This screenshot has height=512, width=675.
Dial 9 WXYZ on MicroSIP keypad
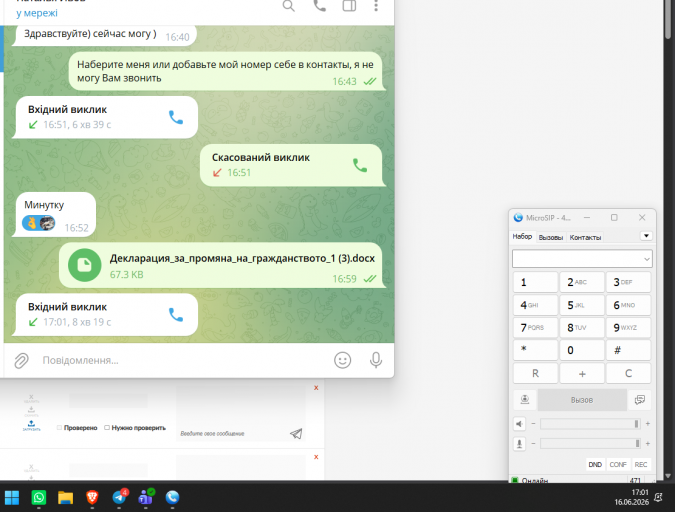click(x=628, y=327)
